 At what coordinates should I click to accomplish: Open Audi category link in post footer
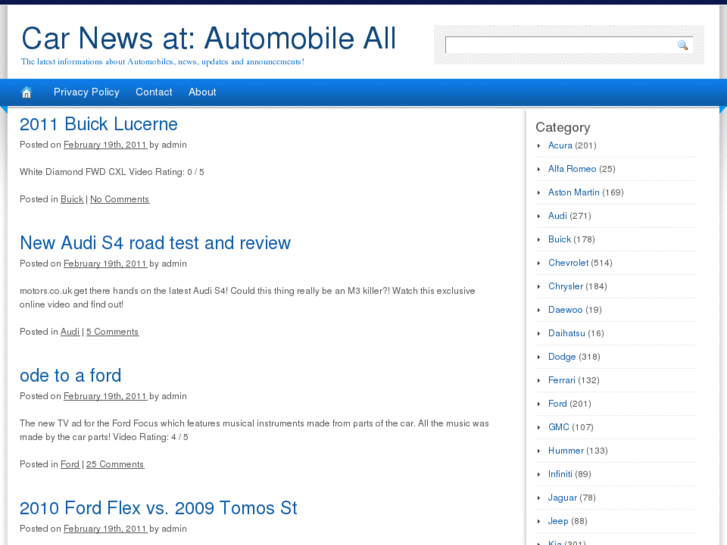[70, 332]
